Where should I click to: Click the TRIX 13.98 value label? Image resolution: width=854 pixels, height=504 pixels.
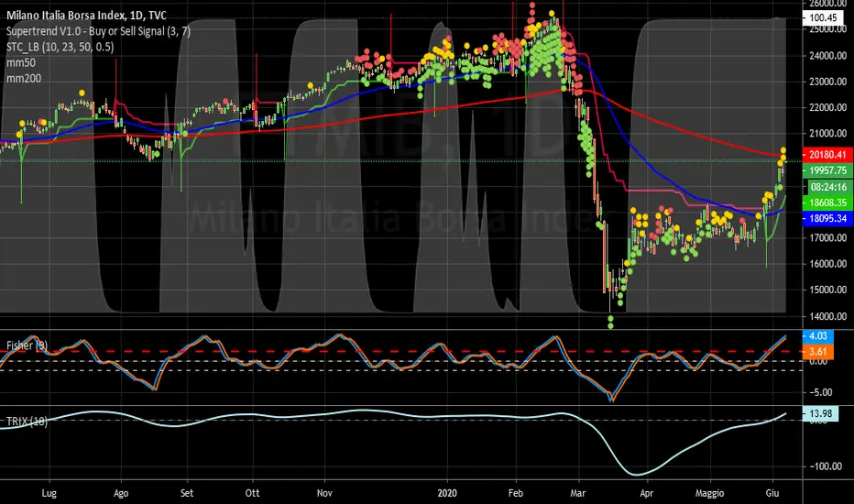click(820, 413)
